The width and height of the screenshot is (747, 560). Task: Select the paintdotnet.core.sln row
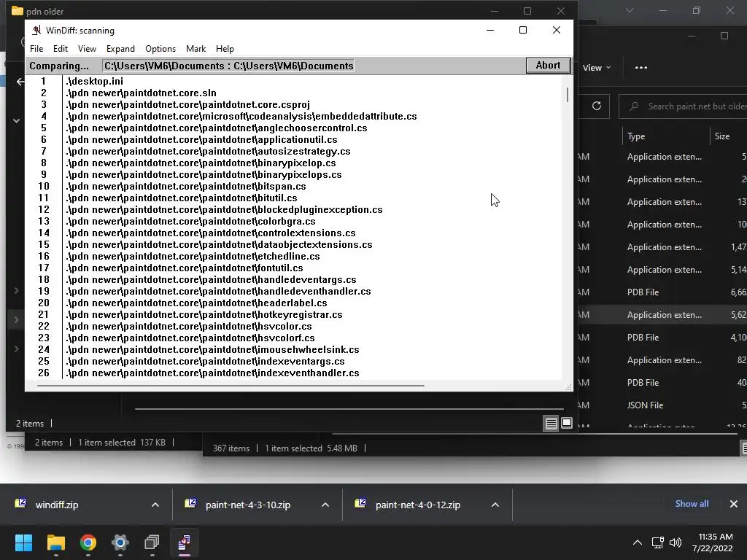pos(141,93)
